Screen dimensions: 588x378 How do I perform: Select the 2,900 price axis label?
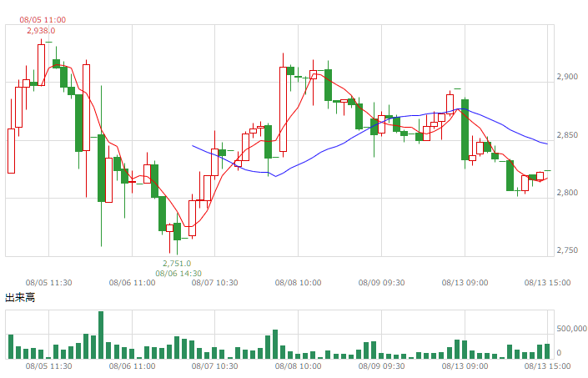pos(567,77)
